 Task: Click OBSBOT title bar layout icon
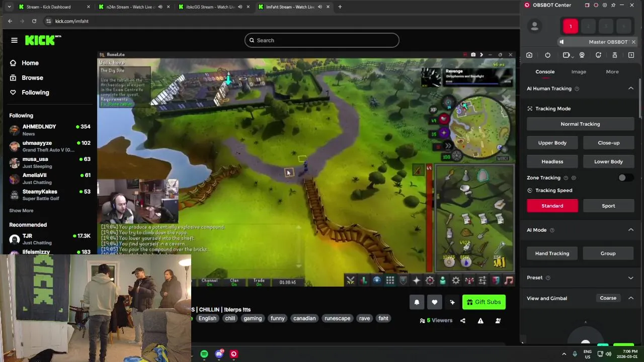(587, 5)
